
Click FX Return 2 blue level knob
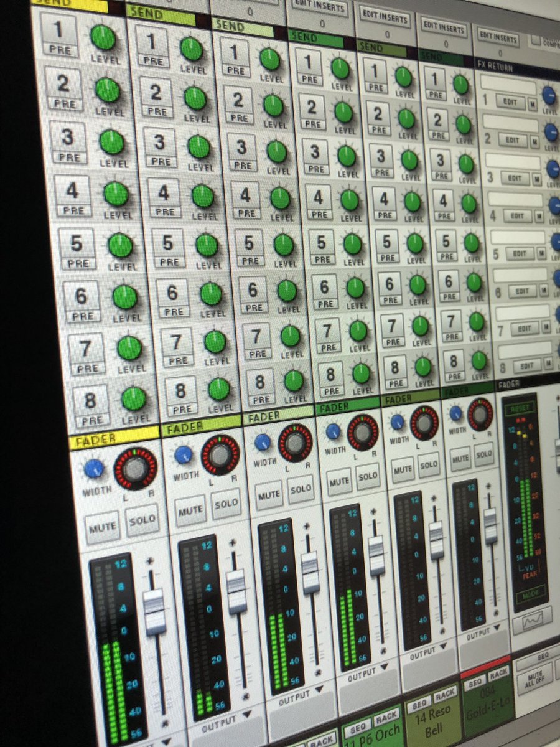[x=552, y=131]
